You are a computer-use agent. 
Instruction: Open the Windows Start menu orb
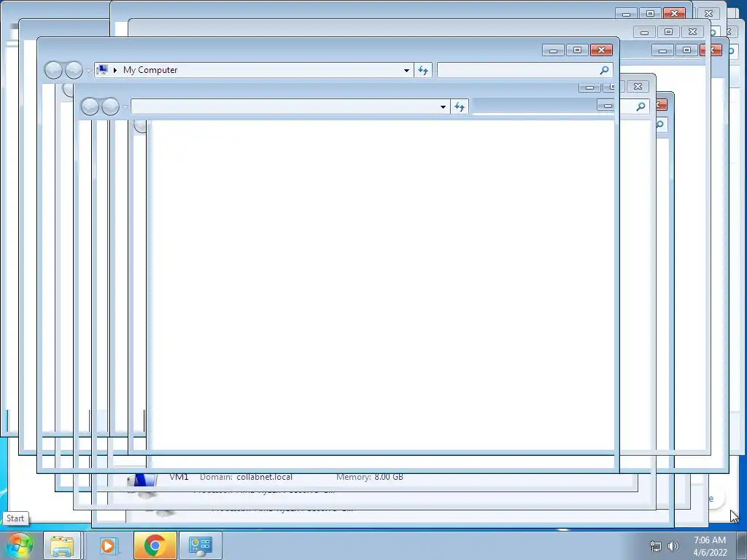coord(20,545)
